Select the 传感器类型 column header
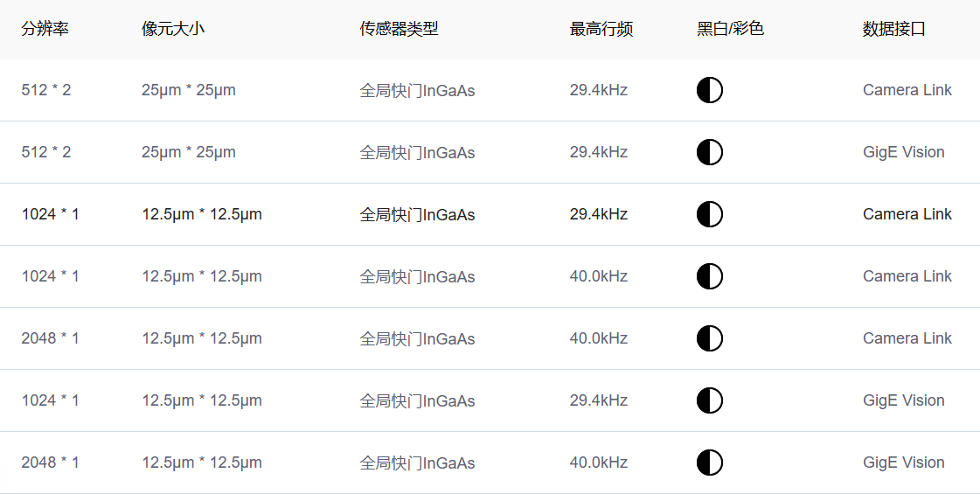 [x=399, y=29]
